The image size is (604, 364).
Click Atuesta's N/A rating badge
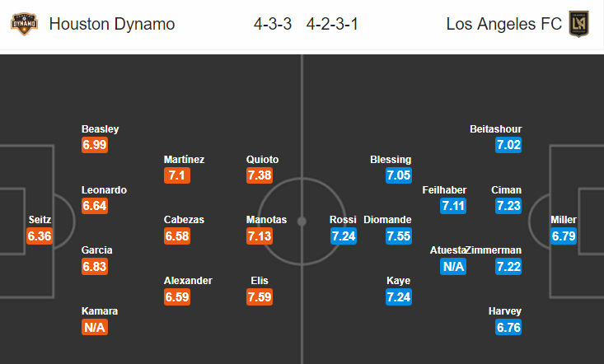click(x=453, y=266)
